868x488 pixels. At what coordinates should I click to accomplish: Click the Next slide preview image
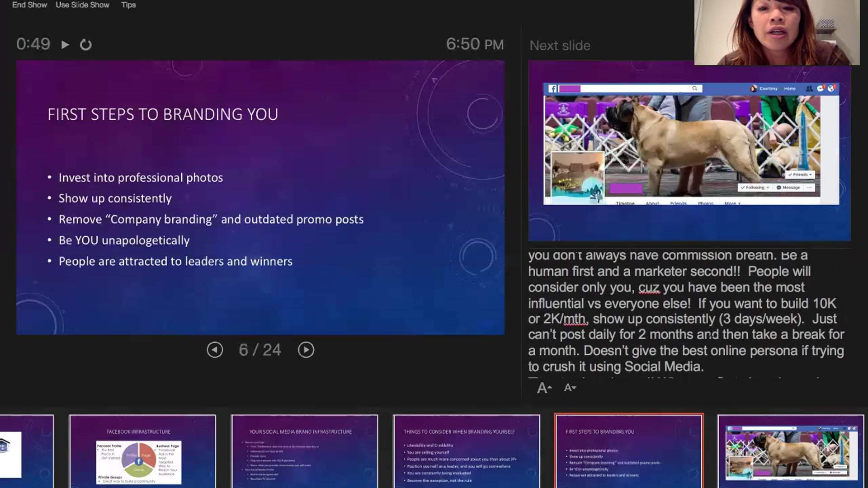click(x=689, y=151)
